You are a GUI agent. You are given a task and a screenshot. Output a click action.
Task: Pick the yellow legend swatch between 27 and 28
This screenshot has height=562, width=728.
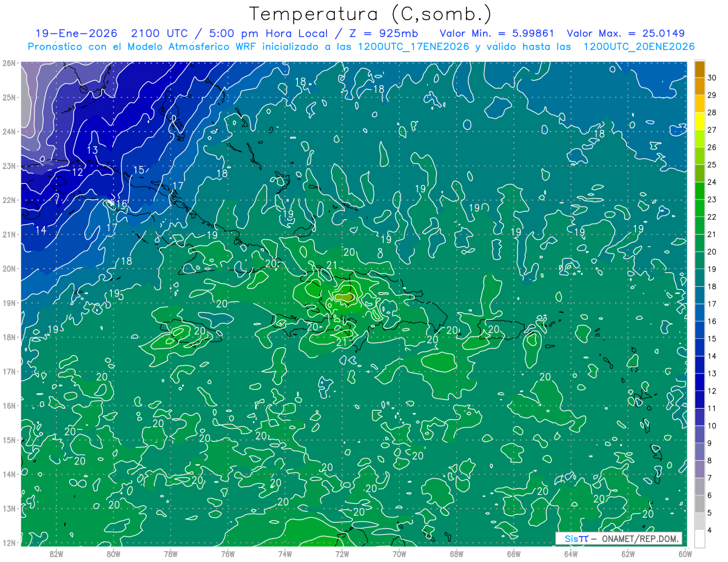[699, 121]
